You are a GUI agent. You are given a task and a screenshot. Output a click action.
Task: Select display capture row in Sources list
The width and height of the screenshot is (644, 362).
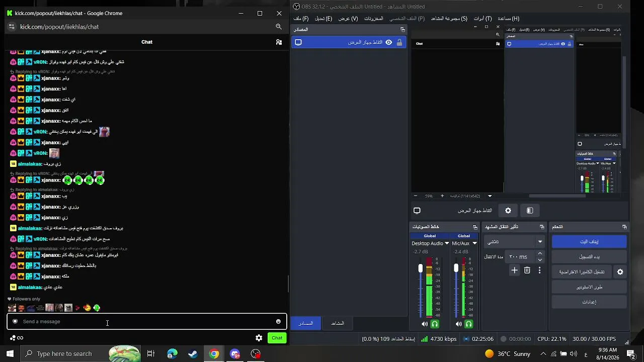tap(349, 43)
